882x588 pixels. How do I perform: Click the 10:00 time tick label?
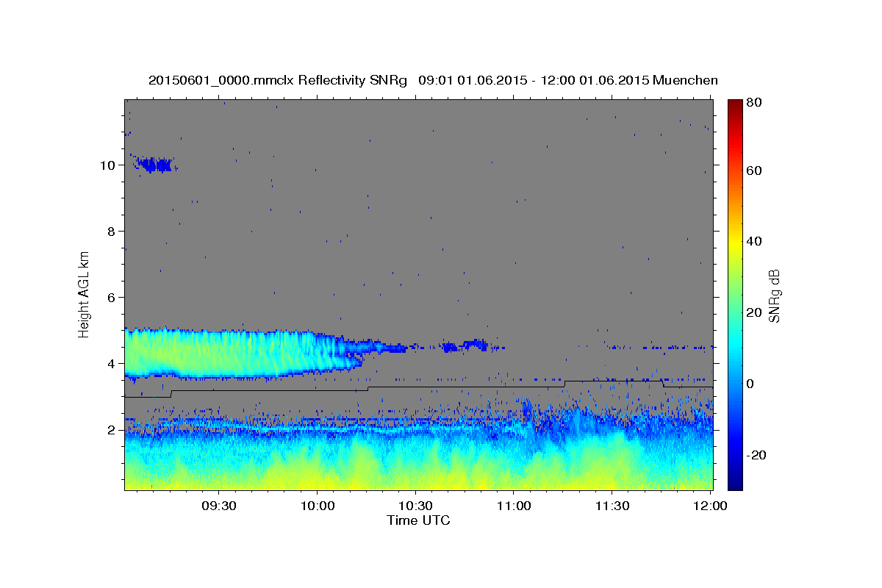coord(317,506)
